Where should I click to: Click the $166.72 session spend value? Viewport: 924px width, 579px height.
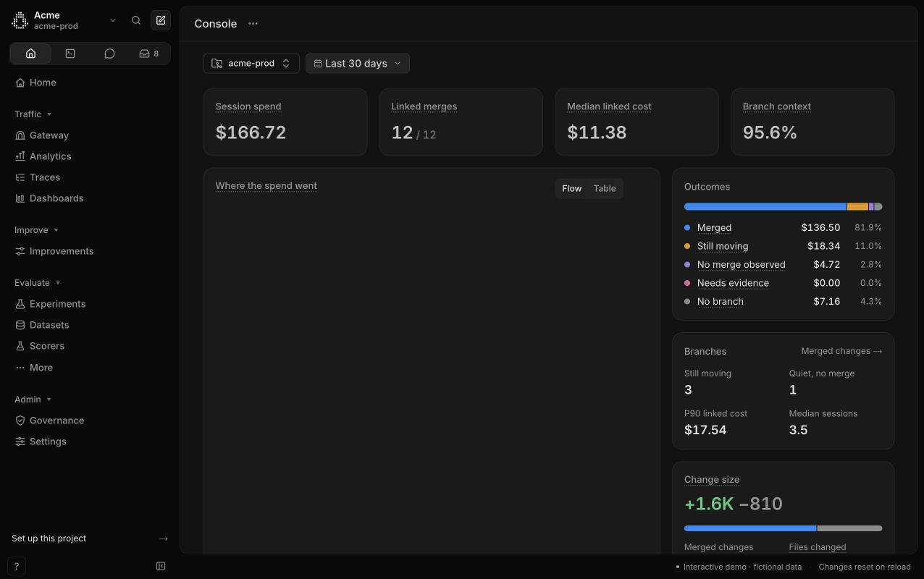tap(251, 132)
